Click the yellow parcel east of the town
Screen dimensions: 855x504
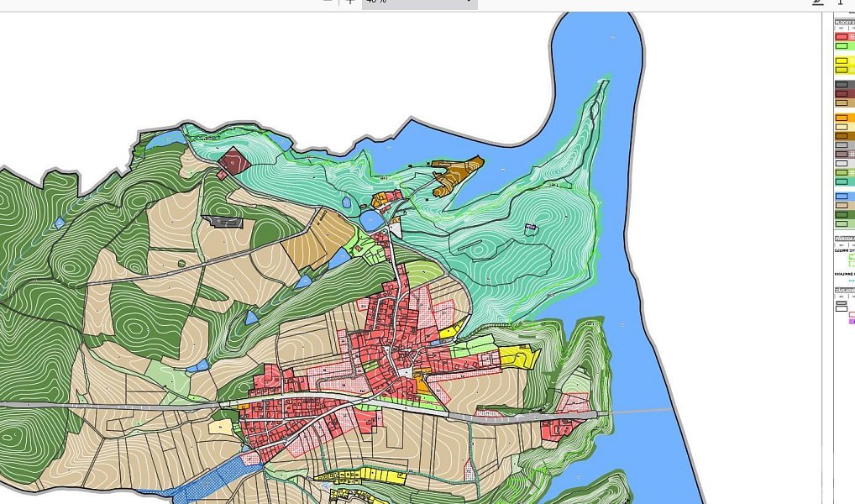[518, 357]
